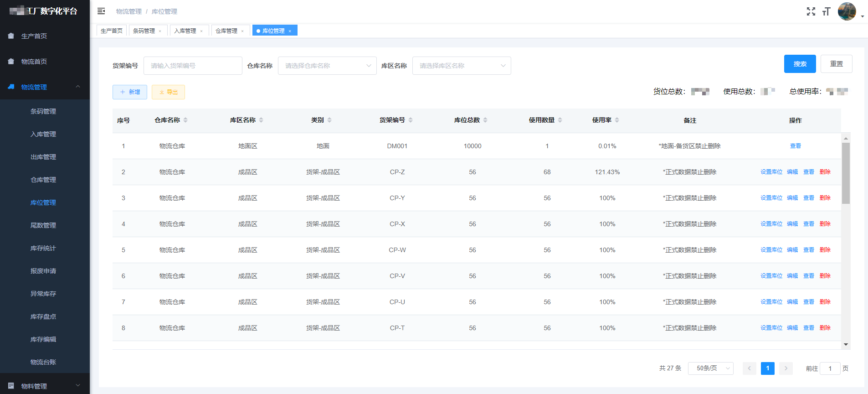Collapse the 物流管理 menu chevron
The width and height of the screenshot is (868, 394).
coord(78,87)
